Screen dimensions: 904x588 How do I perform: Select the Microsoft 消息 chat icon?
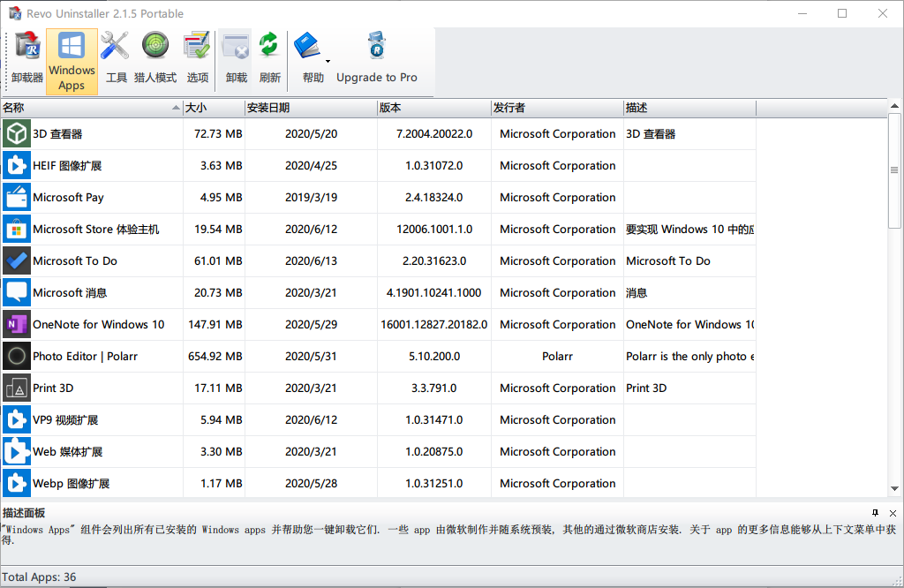(17, 293)
